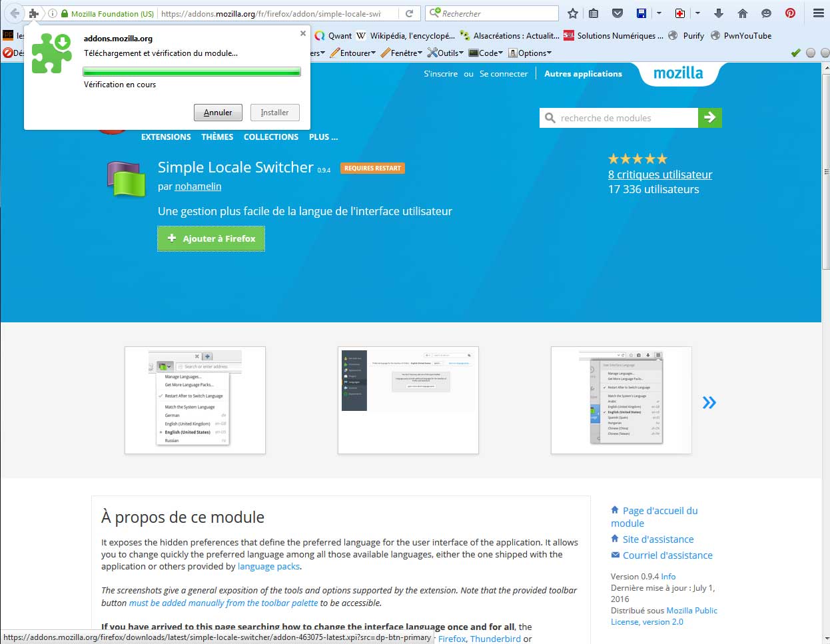Show bookmarks list icon in toolbar
Viewport: 830px width, 644px height.
pyautogui.click(x=594, y=13)
